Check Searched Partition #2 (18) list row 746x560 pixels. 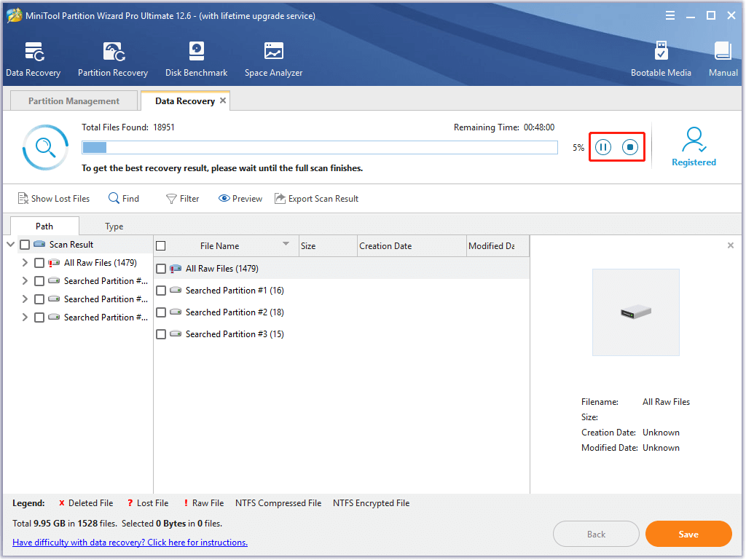(161, 312)
